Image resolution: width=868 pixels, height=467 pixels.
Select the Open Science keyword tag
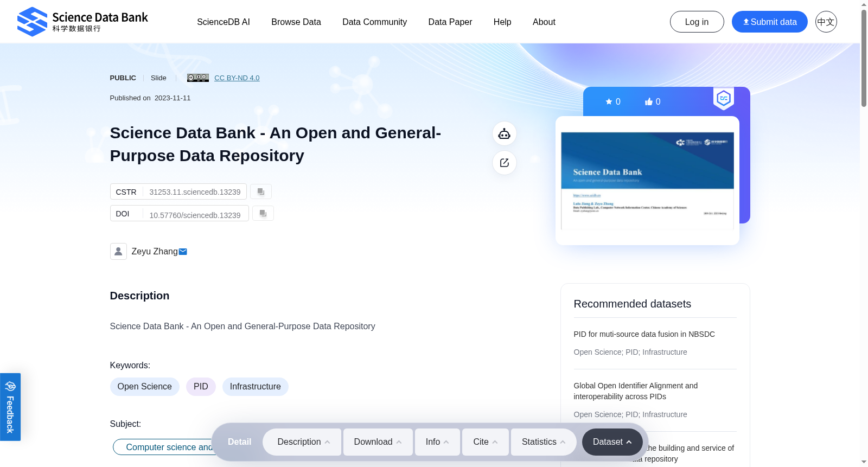tap(145, 387)
